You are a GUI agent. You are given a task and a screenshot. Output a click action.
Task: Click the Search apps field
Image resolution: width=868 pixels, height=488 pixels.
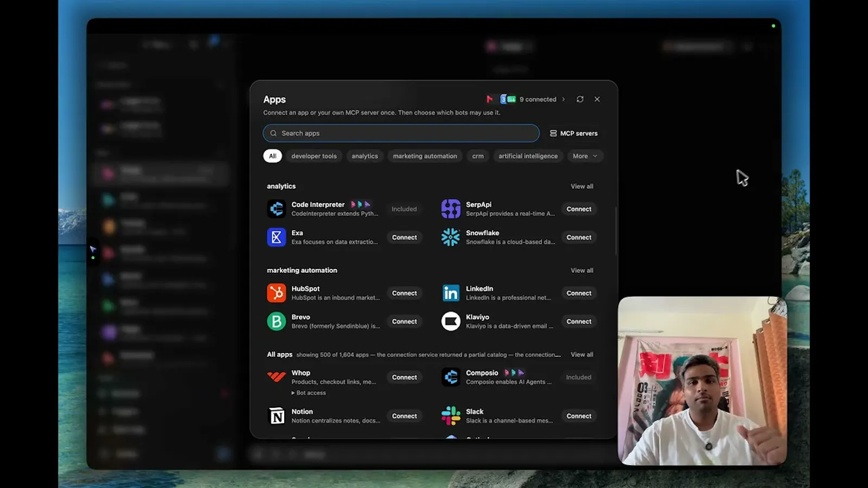point(401,133)
